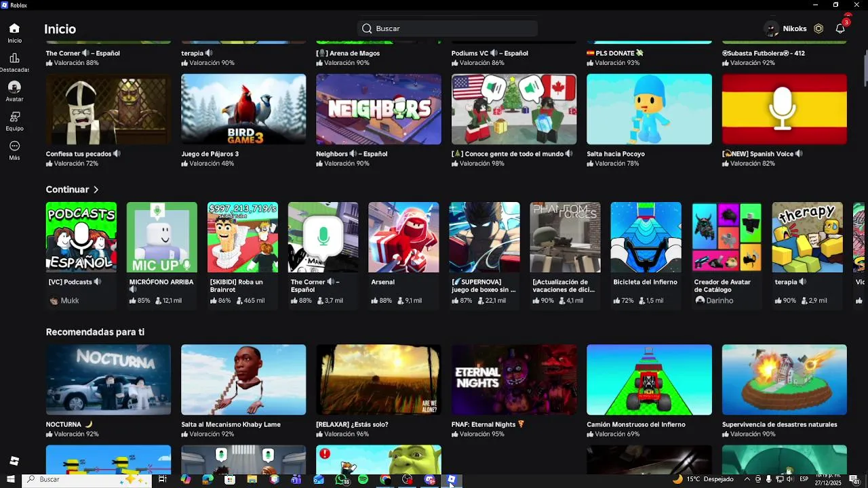Click the Subasta Futbolera 412 title
Screen dimensions: 868x488
tap(764, 53)
